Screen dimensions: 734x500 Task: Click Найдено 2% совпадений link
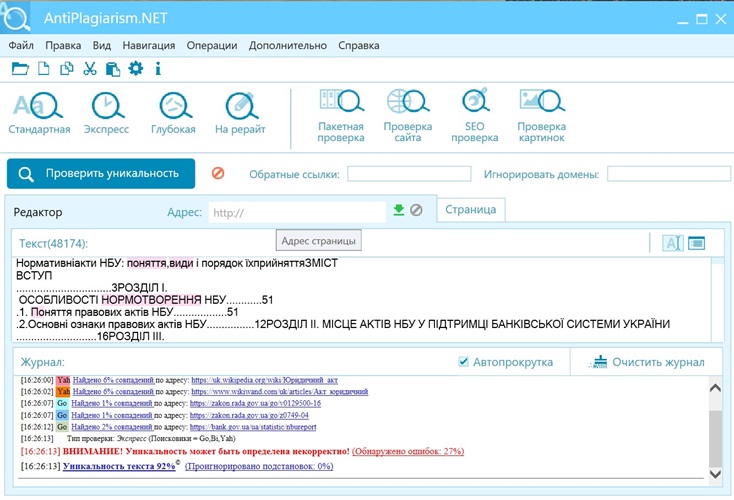click(x=112, y=427)
